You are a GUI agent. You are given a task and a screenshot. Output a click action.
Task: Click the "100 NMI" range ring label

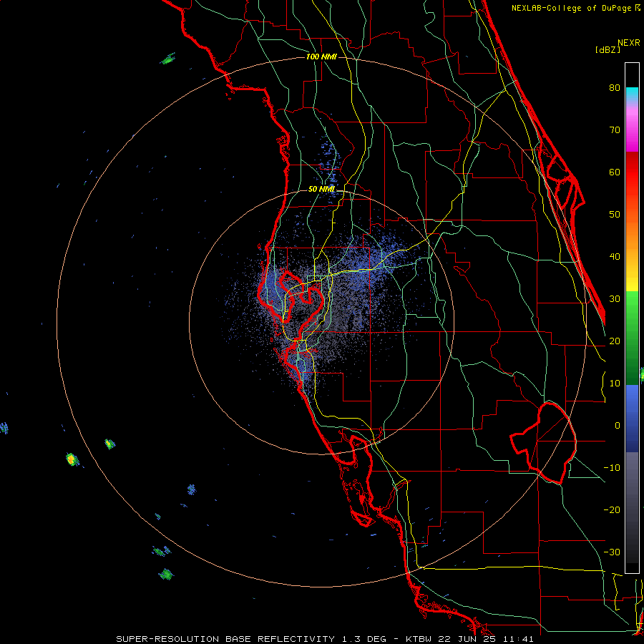pos(321,57)
